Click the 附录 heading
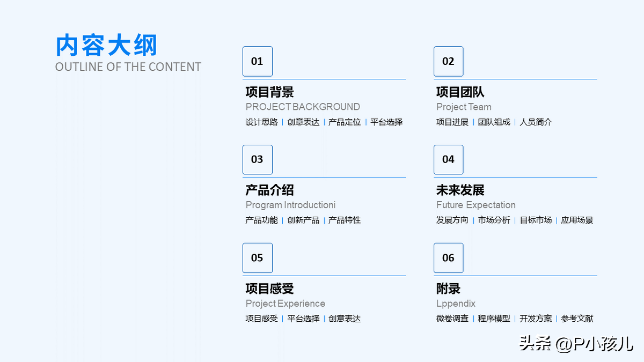Screen dimensions: 644x362 449,289
